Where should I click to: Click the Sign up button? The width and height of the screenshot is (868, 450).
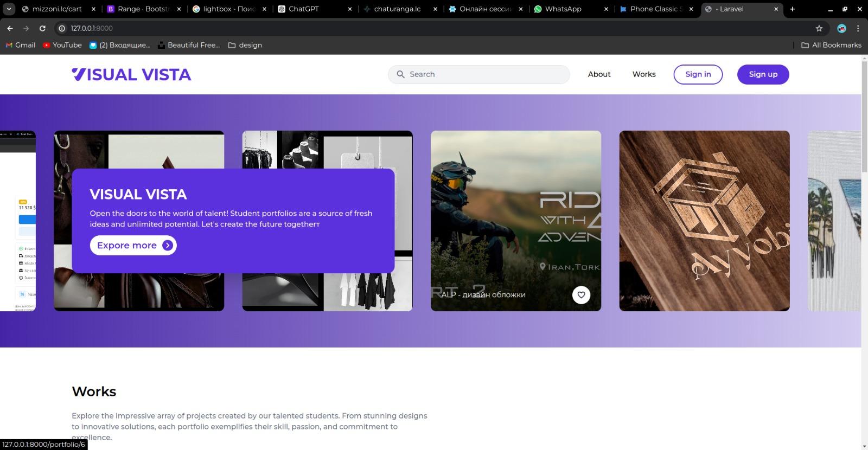click(763, 74)
